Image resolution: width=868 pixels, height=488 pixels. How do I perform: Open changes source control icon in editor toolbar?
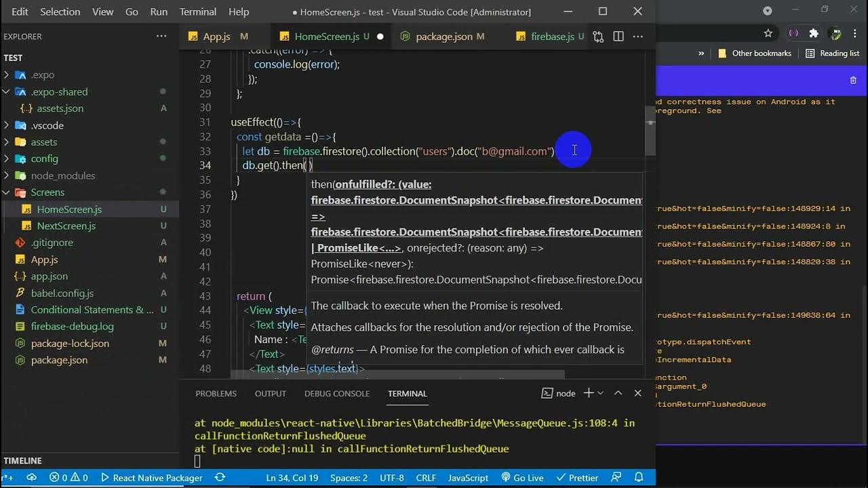(x=598, y=37)
